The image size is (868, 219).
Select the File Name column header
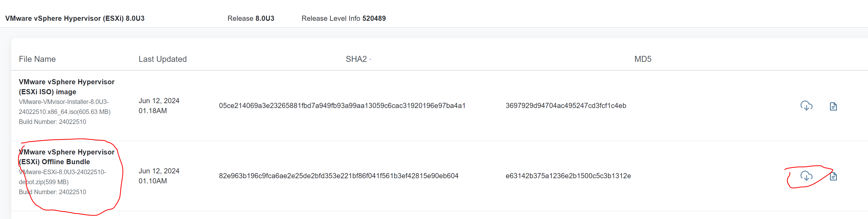pyautogui.click(x=37, y=59)
